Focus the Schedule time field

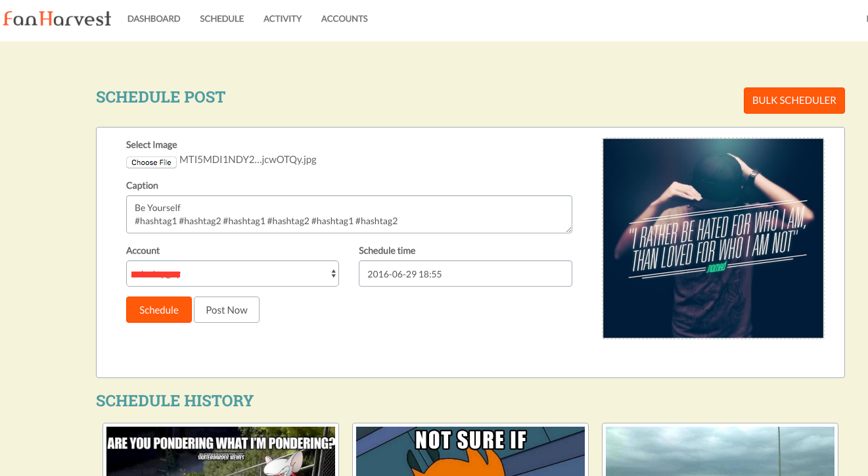tap(465, 274)
